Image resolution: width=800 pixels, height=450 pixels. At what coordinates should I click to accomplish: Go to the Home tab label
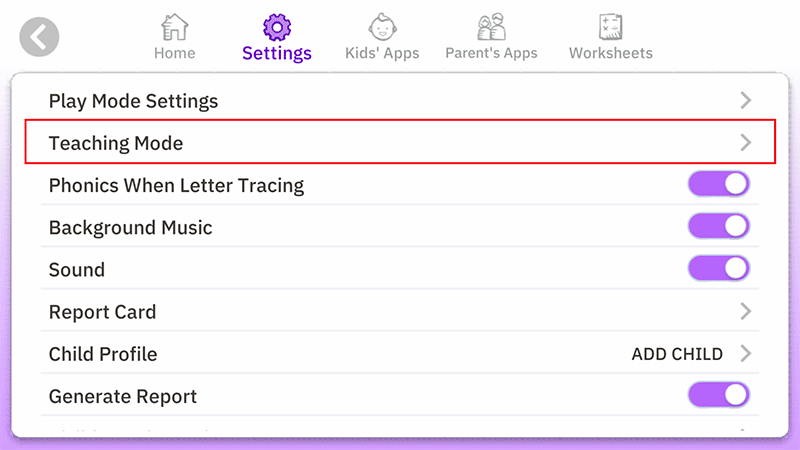[x=174, y=53]
